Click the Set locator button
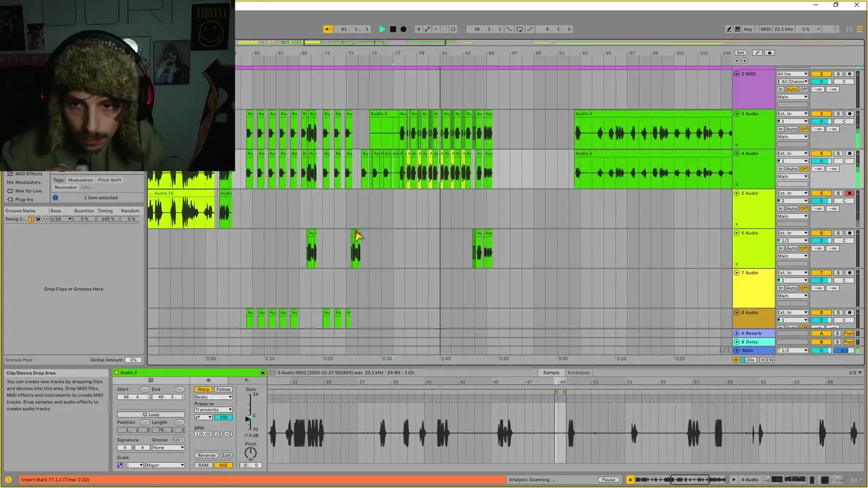The image size is (868, 488). pos(741,53)
